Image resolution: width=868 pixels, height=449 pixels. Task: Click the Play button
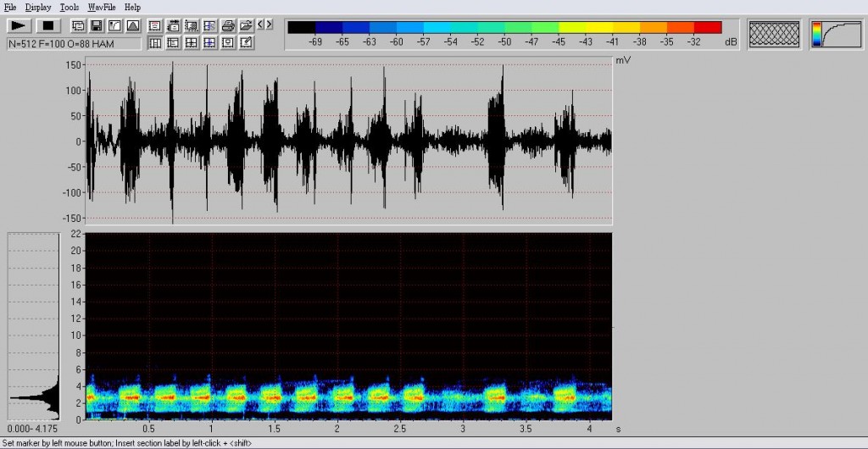[19, 25]
